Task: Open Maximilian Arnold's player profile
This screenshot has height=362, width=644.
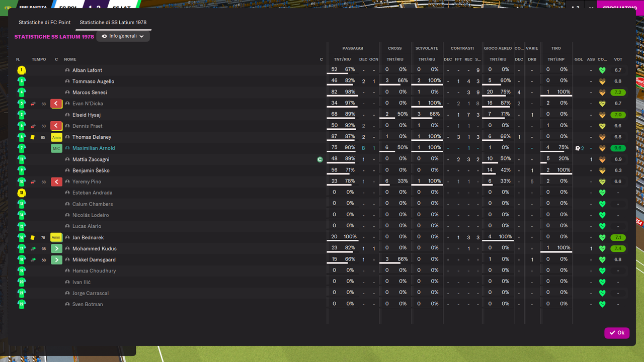Action: [94, 148]
